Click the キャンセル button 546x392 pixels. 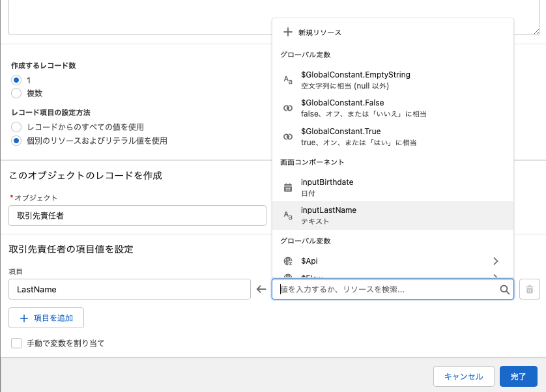tap(463, 376)
